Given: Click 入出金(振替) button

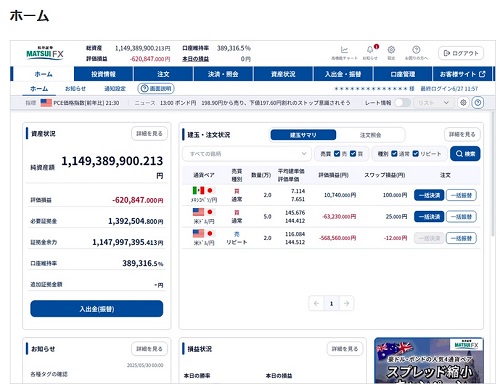Looking at the screenshot, I should (x=97, y=309).
